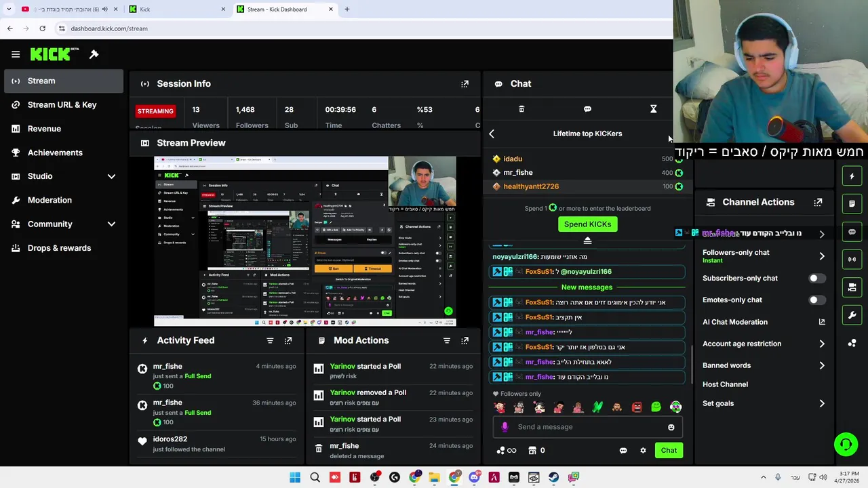Open Steam from the taskbar

point(553,477)
